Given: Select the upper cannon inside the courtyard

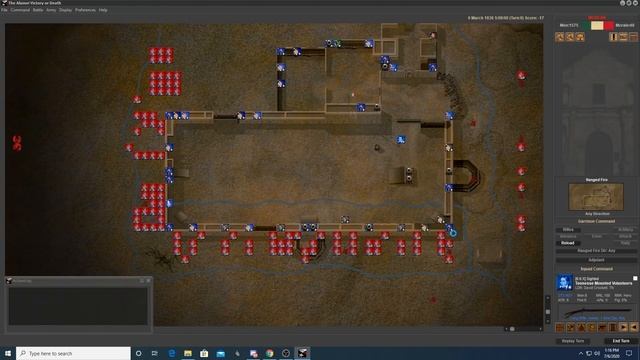Looking at the screenshot, I should (409, 171).
